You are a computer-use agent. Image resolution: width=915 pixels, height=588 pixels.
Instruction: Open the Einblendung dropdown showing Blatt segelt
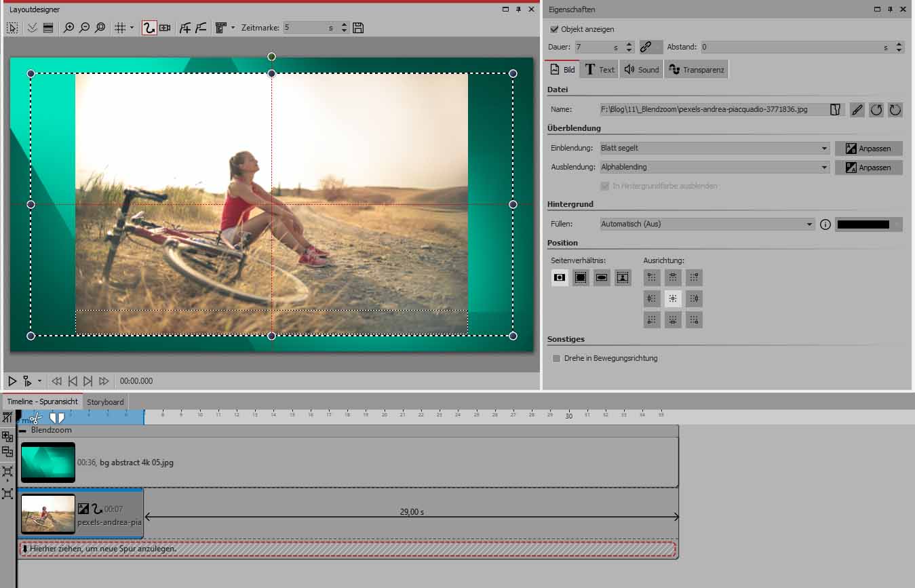(x=714, y=148)
